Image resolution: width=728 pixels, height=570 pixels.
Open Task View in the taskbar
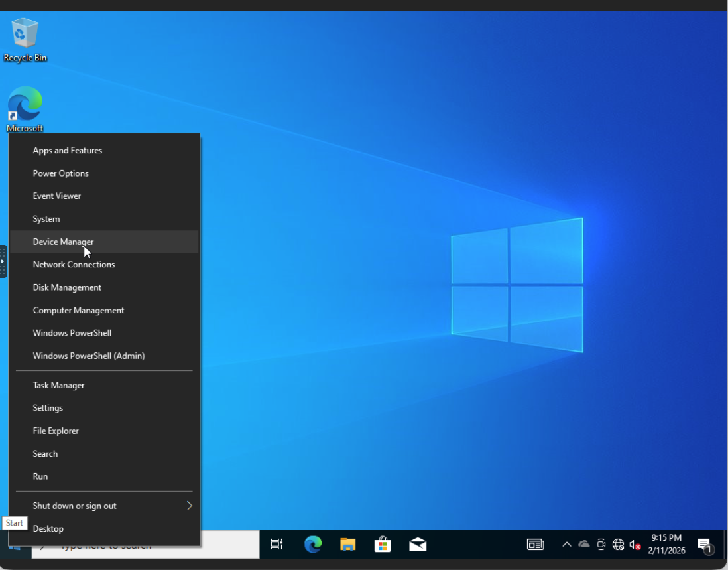276,544
